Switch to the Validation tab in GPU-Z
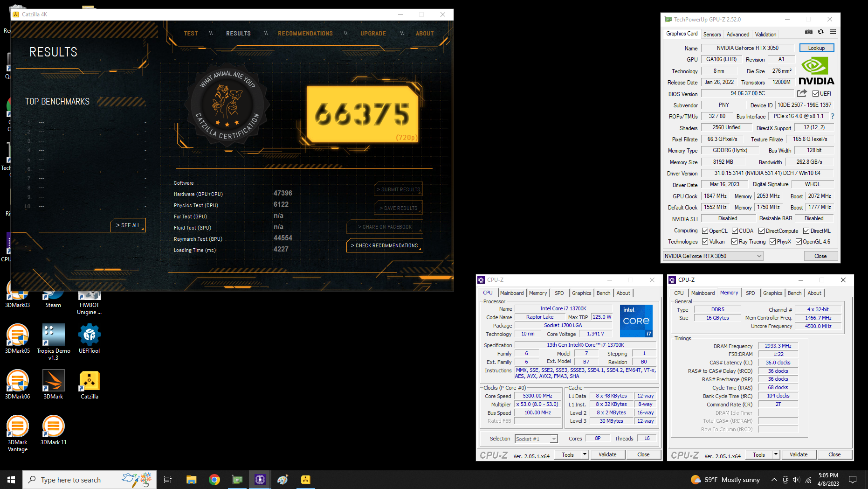Screen dimensions: 868x489 click(765, 35)
